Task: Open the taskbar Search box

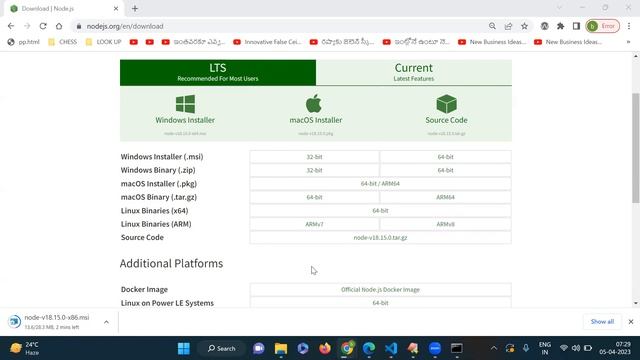Action: coord(222,348)
